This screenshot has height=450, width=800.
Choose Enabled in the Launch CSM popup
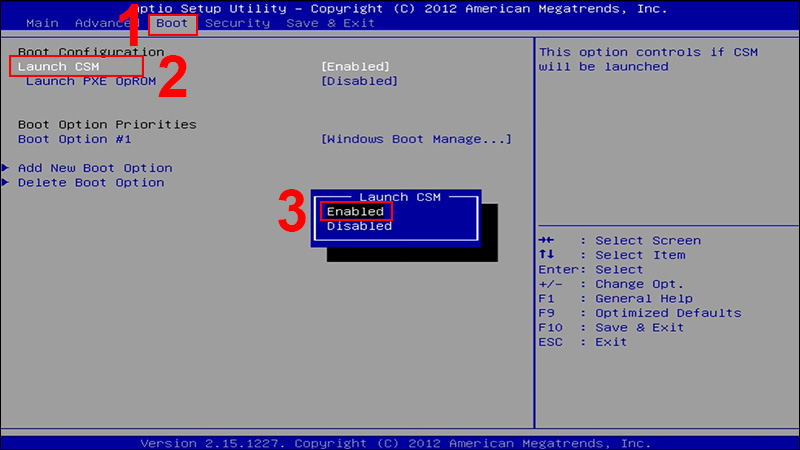coord(355,211)
